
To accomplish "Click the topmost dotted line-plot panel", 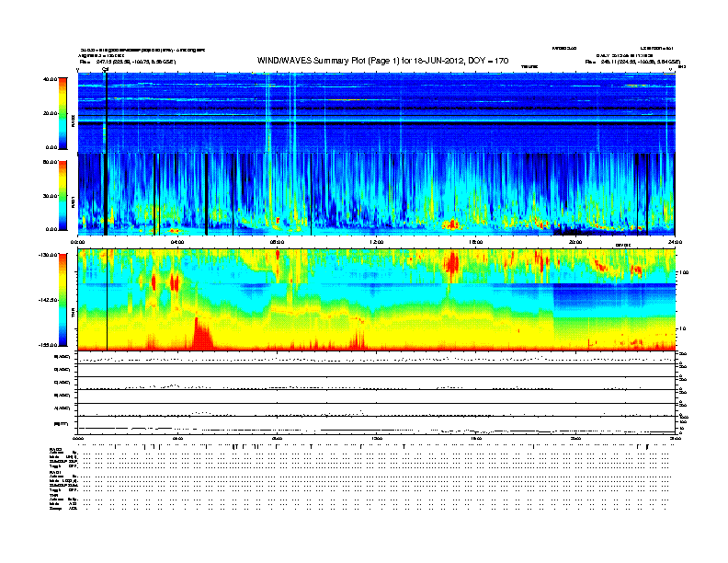I will pos(377,358).
